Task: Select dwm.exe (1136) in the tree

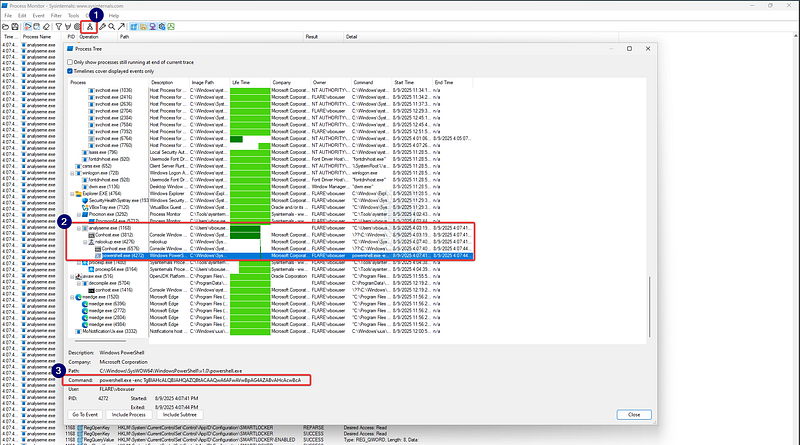Action: tap(106, 187)
